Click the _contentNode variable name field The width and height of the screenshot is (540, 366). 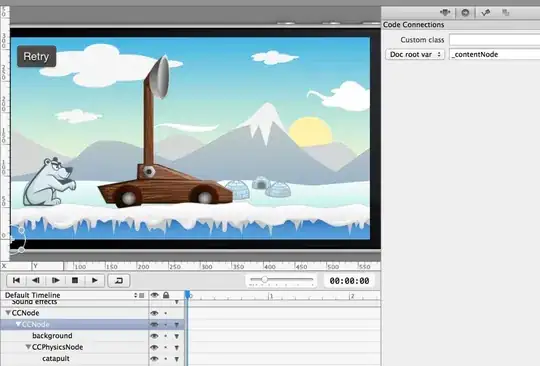click(495, 54)
